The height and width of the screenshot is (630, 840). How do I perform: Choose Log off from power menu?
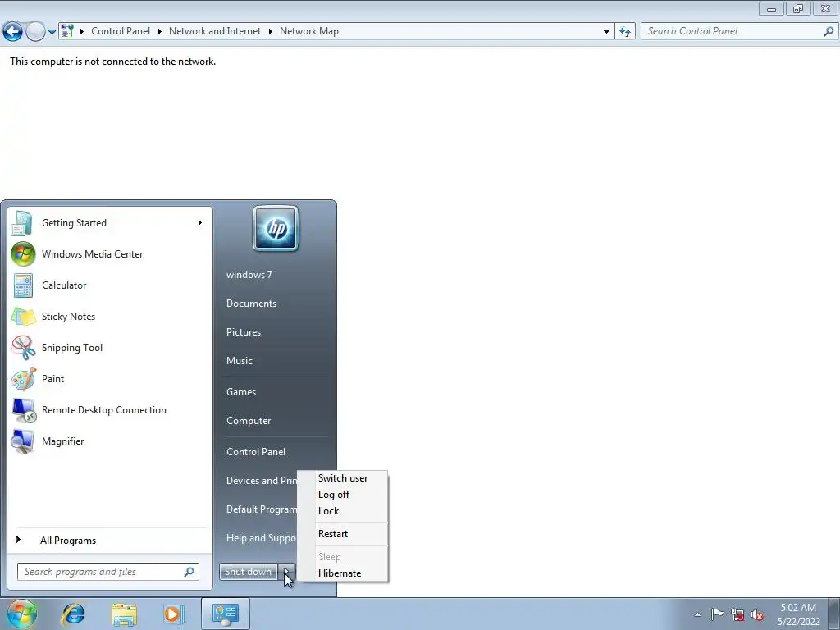click(343, 495)
